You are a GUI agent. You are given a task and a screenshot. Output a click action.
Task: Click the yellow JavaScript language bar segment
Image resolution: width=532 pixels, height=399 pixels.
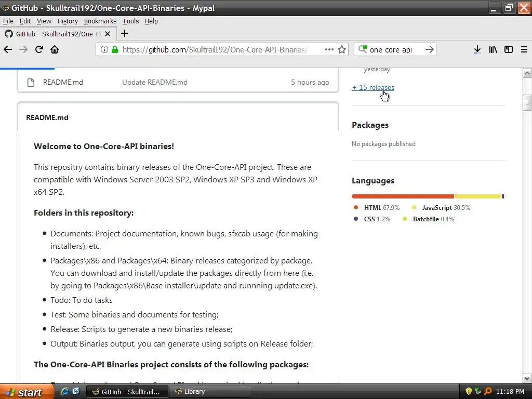click(478, 196)
